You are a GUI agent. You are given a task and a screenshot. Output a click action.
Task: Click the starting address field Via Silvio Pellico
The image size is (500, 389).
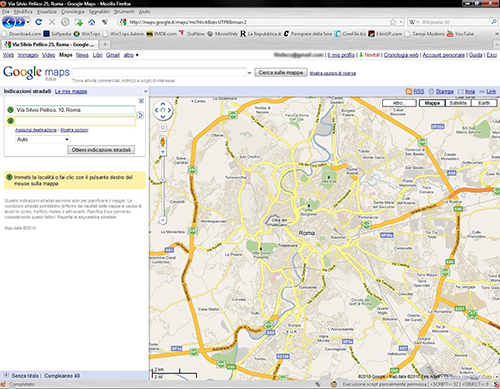pyautogui.click(x=75, y=110)
